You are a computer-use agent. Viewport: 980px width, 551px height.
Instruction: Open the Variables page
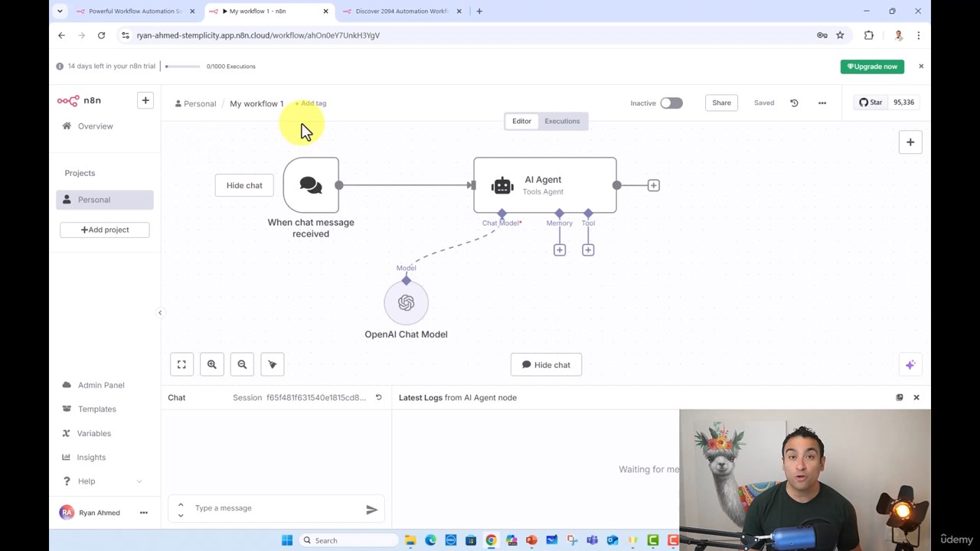coord(94,433)
